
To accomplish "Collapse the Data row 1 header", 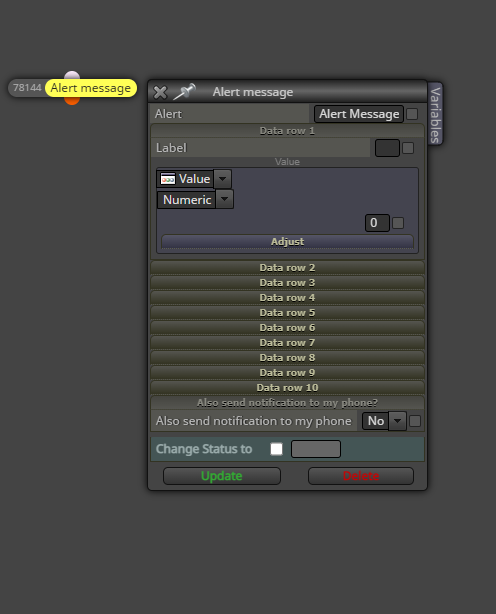I will (x=287, y=130).
